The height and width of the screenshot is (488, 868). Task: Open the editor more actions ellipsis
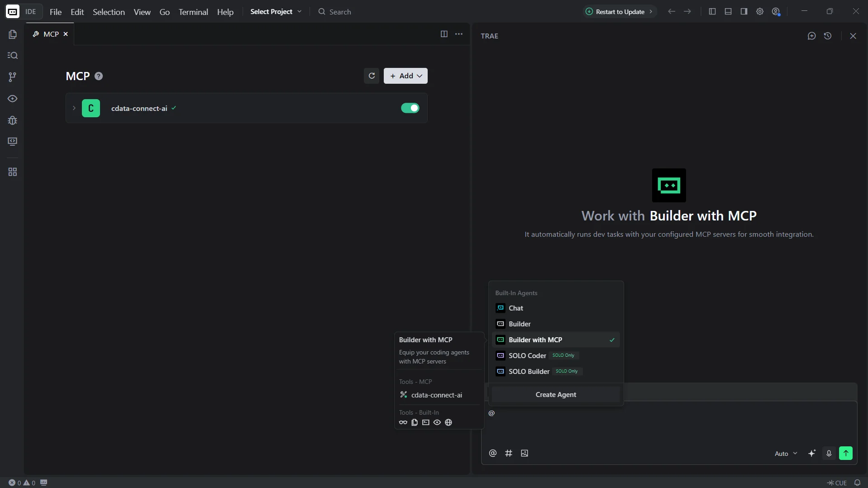pyautogui.click(x=459, y=34)
